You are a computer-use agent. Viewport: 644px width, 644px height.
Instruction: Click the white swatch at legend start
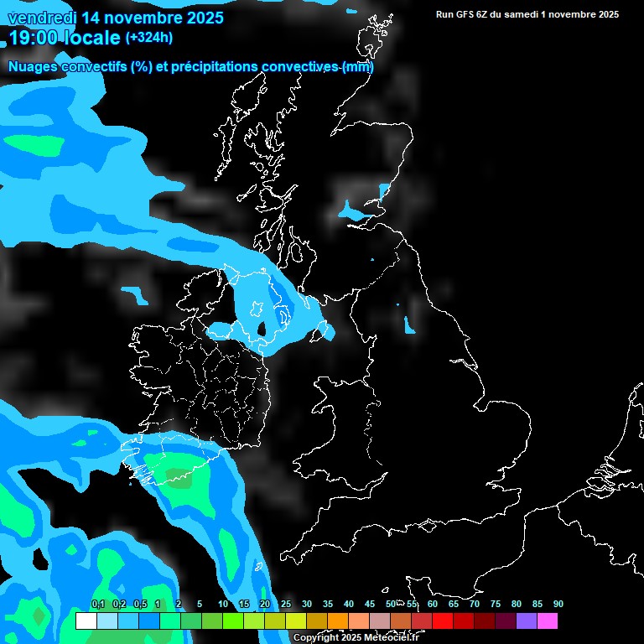pyautogui.click(x=86, y=621)
